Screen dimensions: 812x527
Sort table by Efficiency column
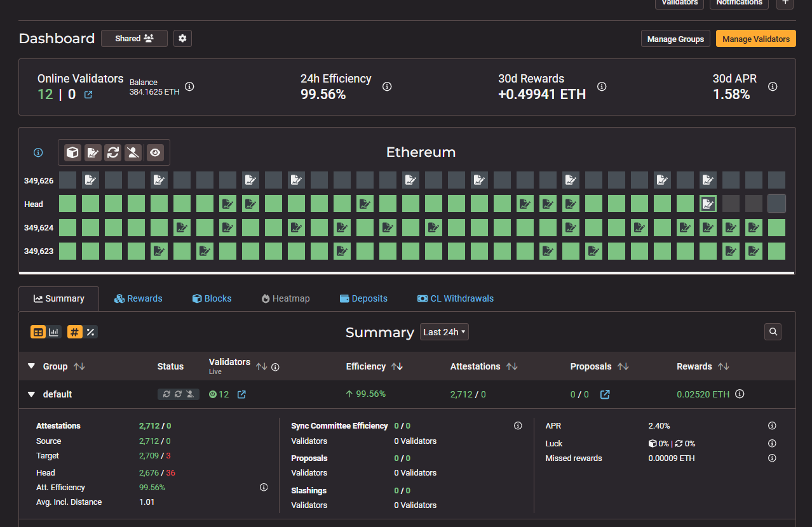(x=397, y=366)
